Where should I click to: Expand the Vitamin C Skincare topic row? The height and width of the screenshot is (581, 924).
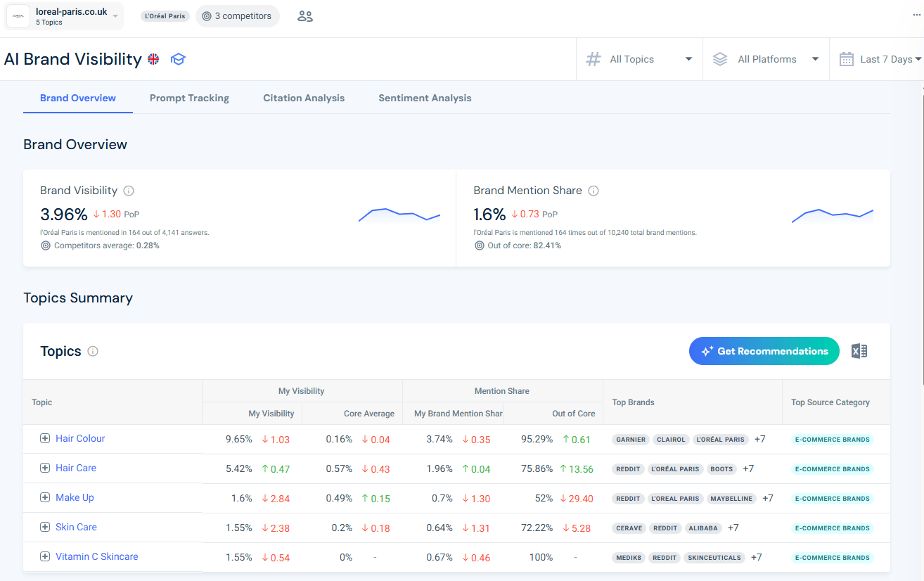(x=45, y=556)
